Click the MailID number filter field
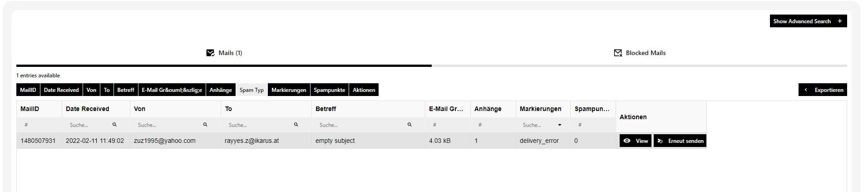Screen dimensions: 868x192 pos(39,125)
